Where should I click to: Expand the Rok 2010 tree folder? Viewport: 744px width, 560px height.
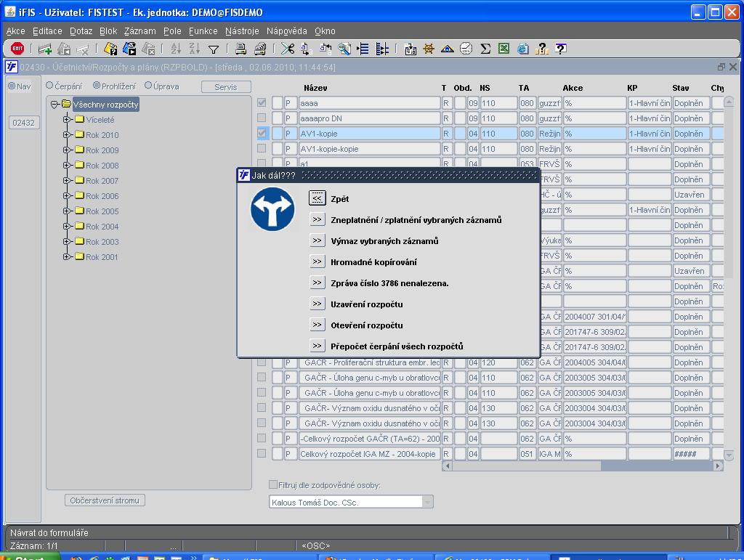[67, 135]
